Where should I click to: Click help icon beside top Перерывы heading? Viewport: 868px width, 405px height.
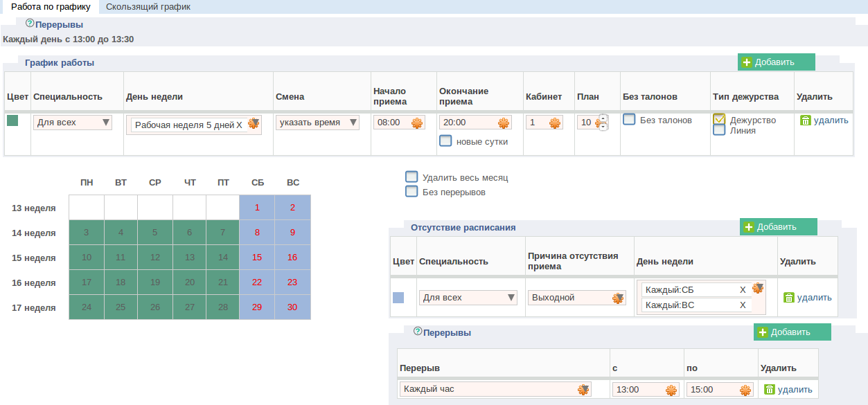click(x=29, y=23)
